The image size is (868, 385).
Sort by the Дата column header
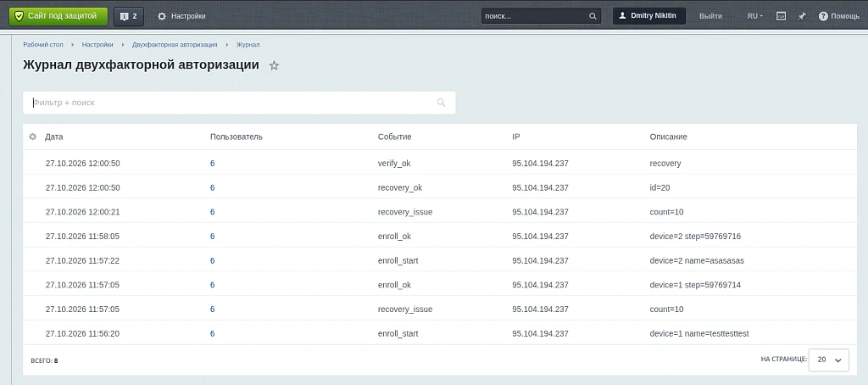pos(54,137)
